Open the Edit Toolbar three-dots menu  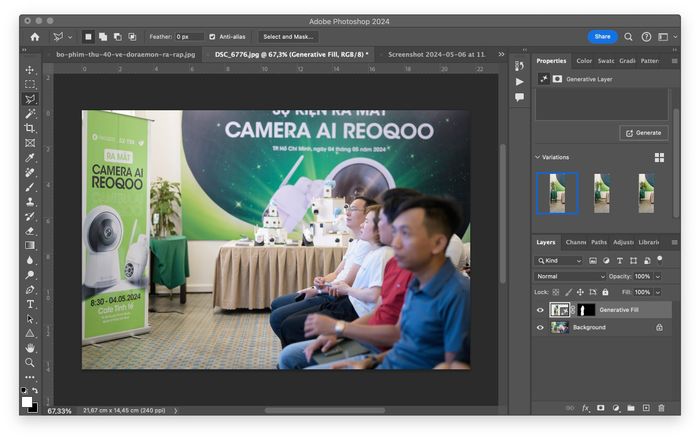pyautogui.click(x=30, y=377)
